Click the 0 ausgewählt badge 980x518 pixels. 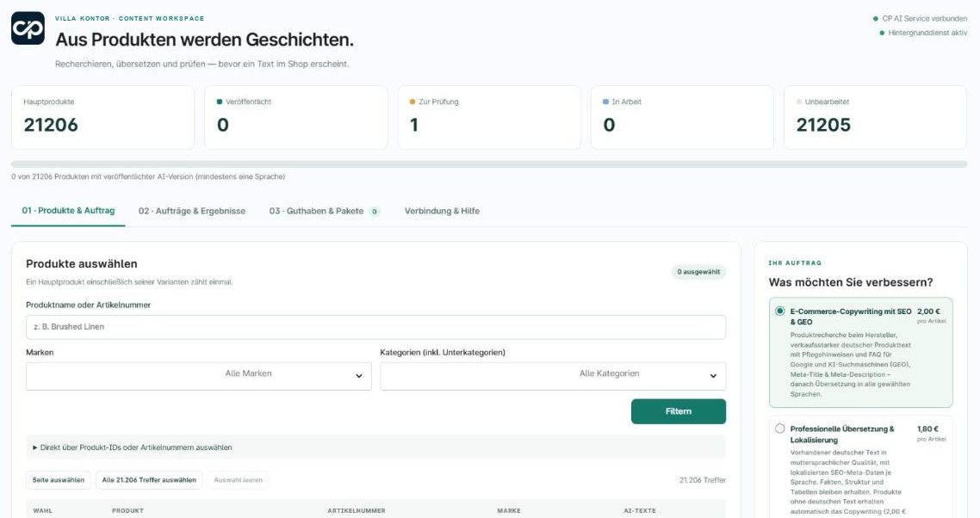pos(698,272)
